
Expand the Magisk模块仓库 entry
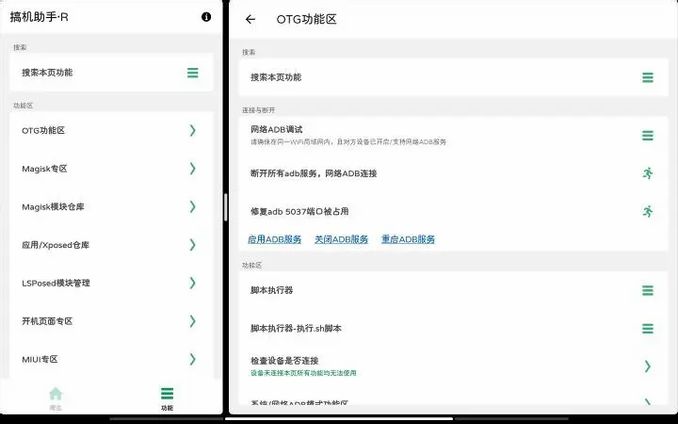[192, 207]
